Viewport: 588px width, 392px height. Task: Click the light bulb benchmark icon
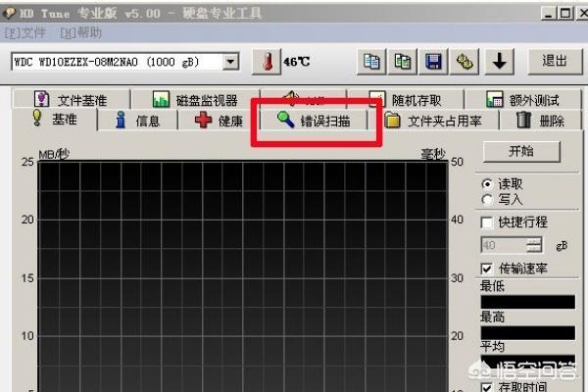point(37,118)
